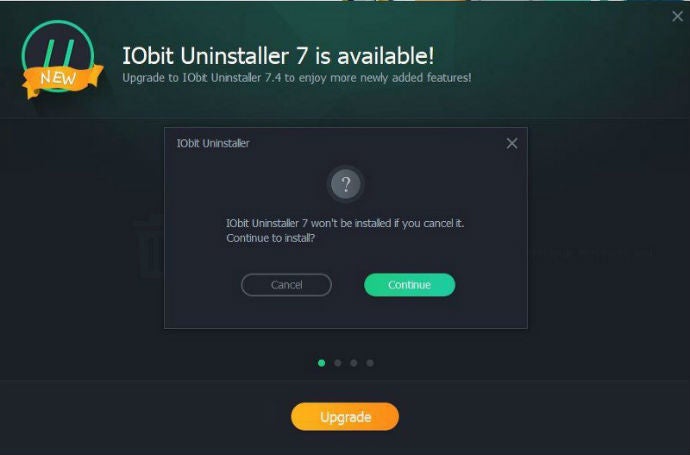Click the faded trash can icon behind dialog
Screen dimensions: 690x455
tap(149, 246)
